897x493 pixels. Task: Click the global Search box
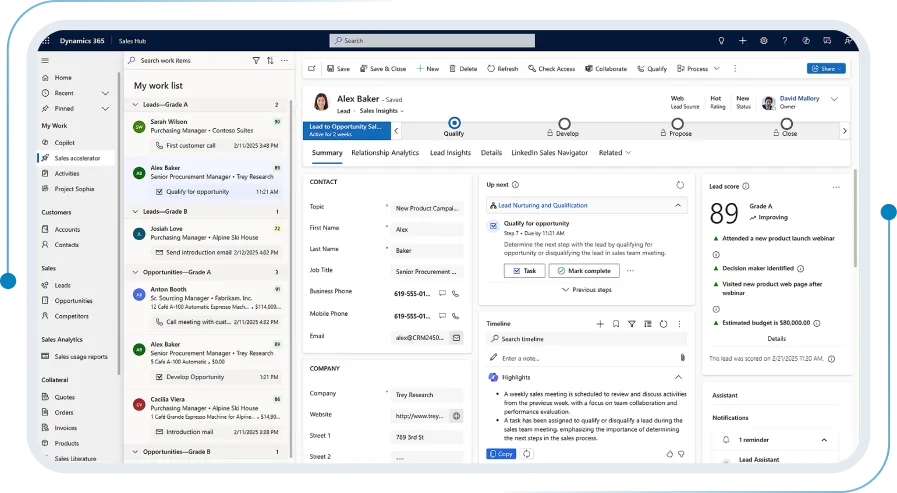432,41
